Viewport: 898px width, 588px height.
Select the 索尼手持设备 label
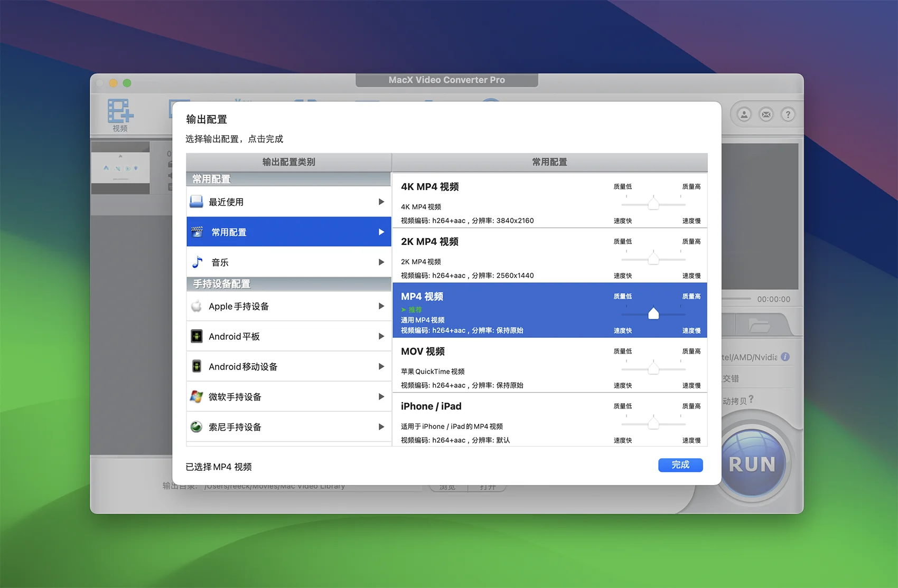point(235,427)
